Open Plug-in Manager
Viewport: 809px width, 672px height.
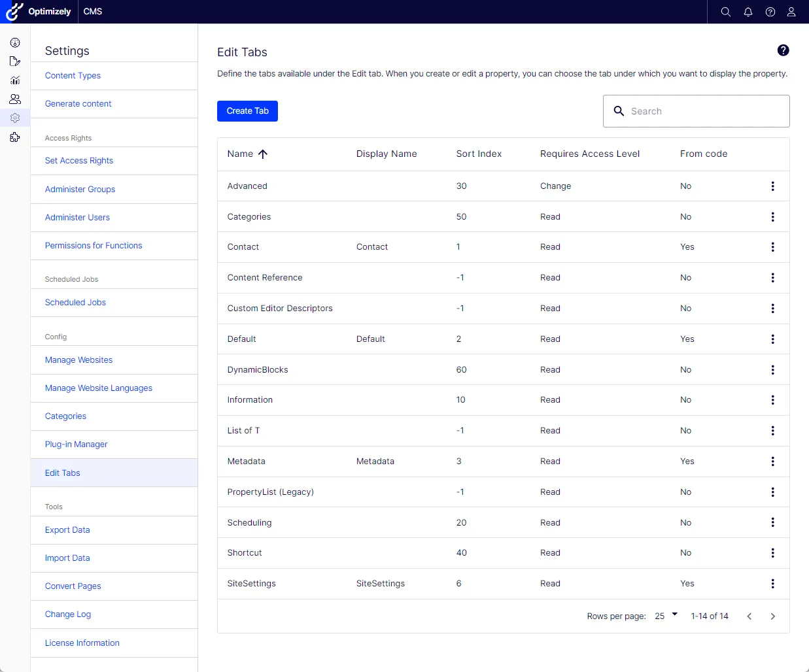(x=76, y=445)
